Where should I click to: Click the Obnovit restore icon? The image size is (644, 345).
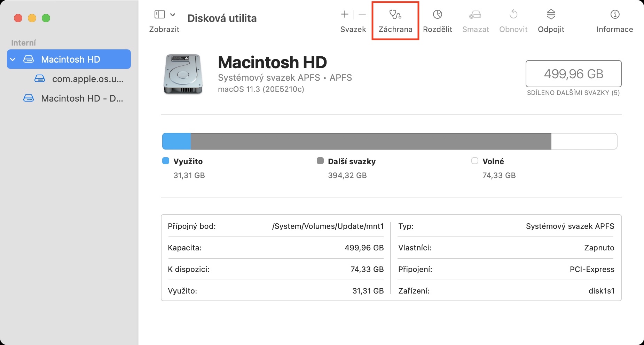click(x=513, y=15)
